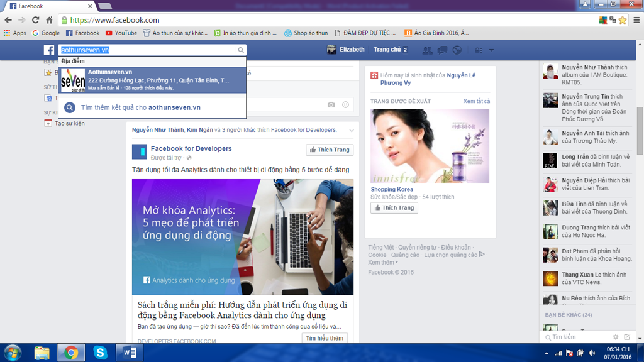Open the Chrome hamburger menu
644x362 pixels.
[x=636, y=20]
